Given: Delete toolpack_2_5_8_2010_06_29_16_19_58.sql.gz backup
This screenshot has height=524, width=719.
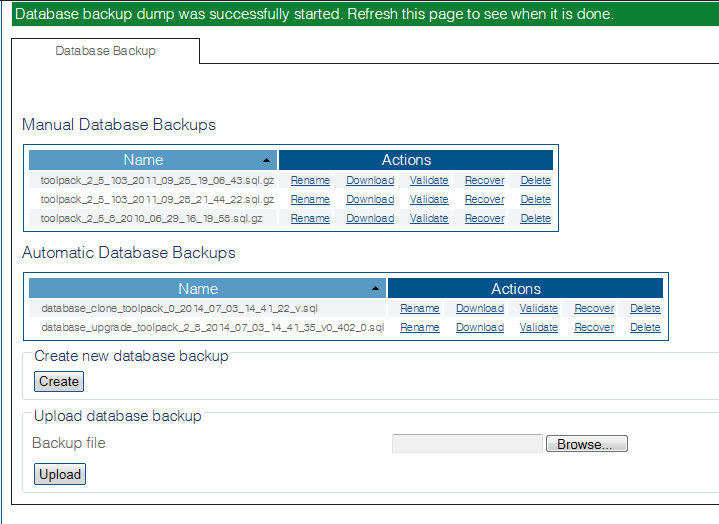Looking at the screenshot, I should 535,218.
